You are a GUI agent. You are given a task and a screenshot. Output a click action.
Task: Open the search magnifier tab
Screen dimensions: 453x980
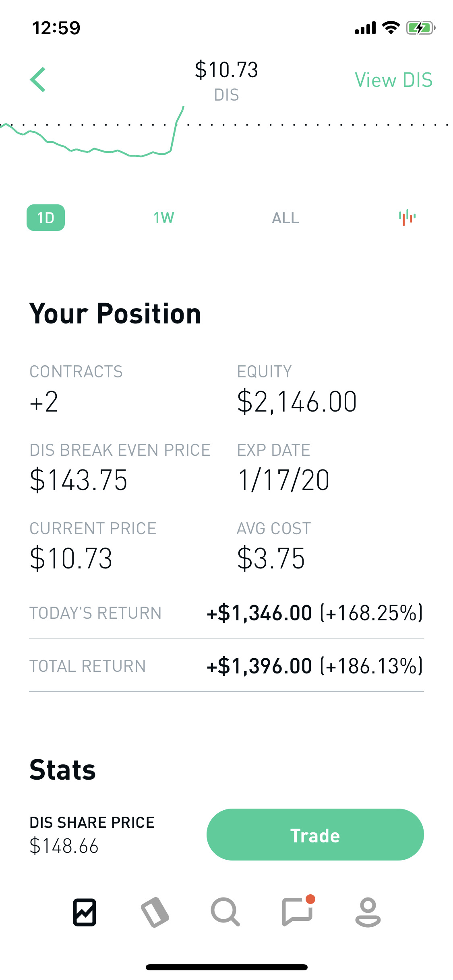click(225, 912)
